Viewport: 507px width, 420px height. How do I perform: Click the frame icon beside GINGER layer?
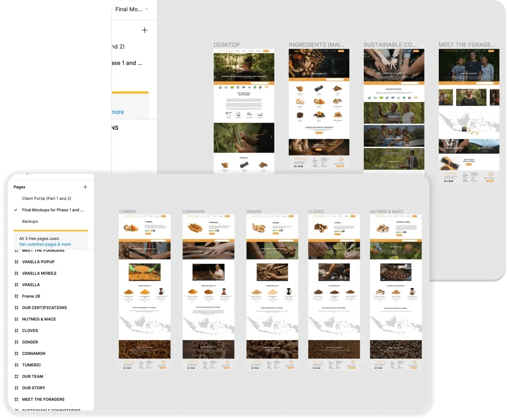16,342
